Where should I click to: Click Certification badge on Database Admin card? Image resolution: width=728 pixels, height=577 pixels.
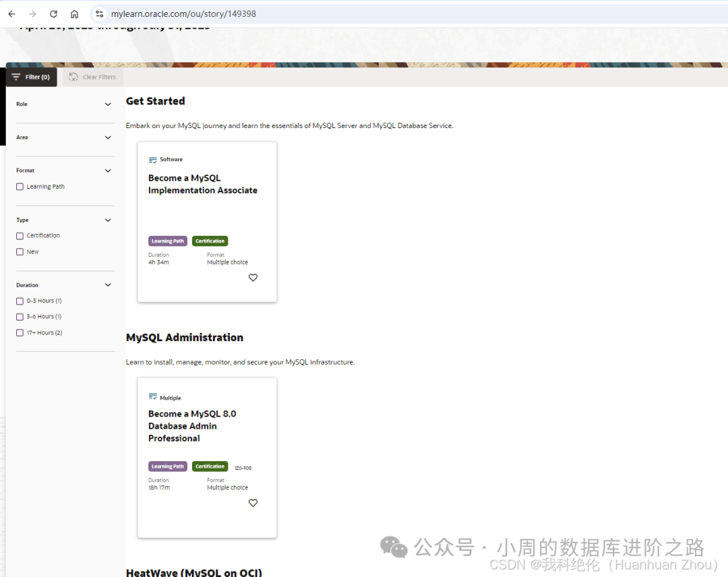(210, 466)
